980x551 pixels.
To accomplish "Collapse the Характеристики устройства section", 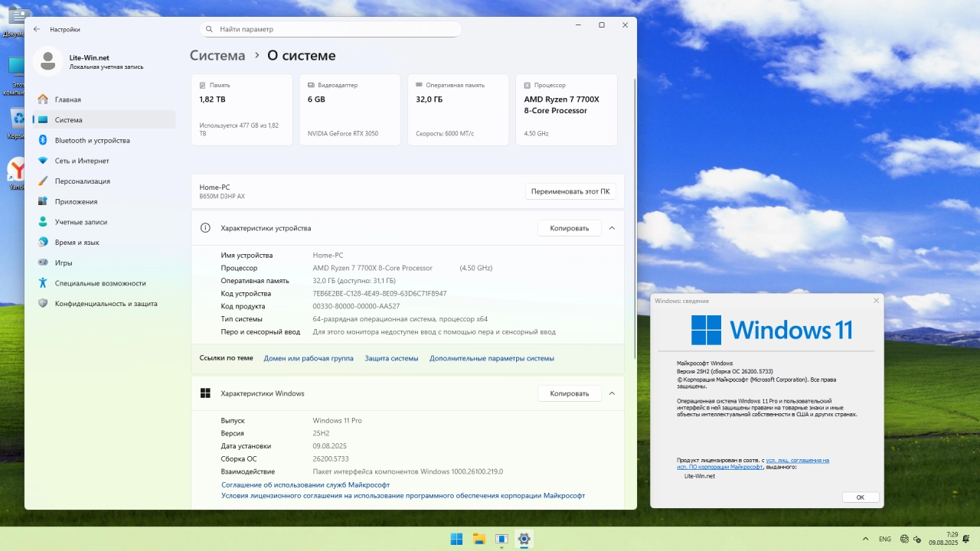I will pyautogui.click(x=612, y=228).
